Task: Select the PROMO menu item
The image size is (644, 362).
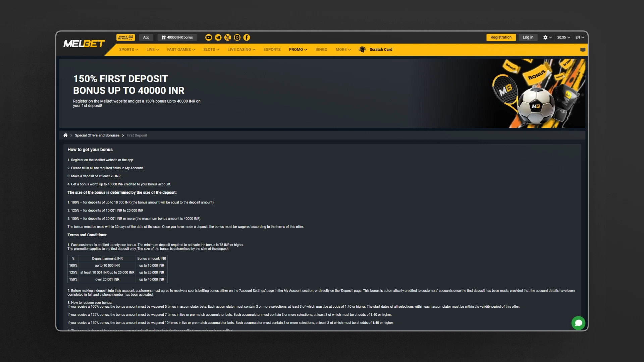Action: (297, 49)
